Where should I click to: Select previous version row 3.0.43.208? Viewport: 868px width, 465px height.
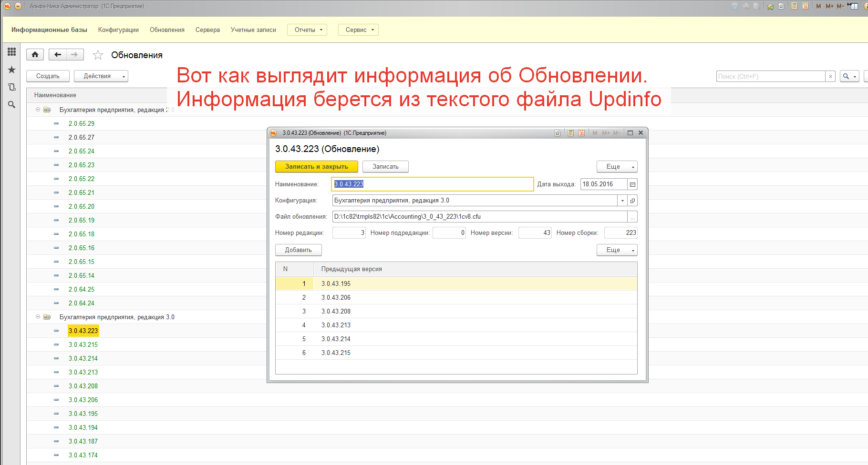(456, 311)
